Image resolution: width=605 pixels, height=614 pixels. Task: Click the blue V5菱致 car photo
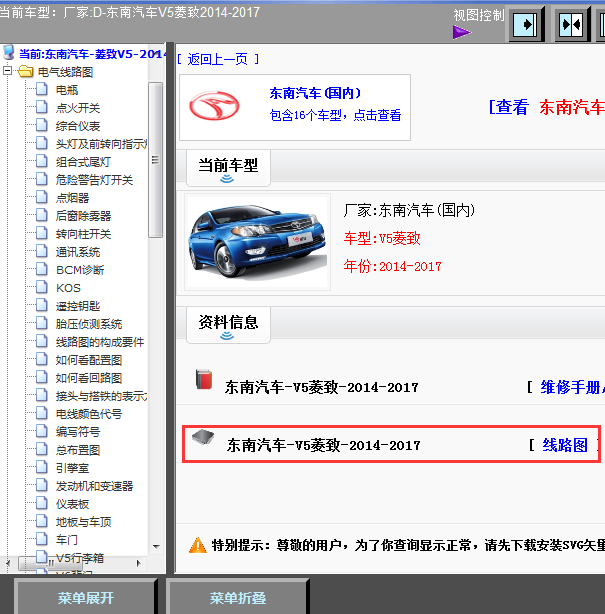coord(258,242)
